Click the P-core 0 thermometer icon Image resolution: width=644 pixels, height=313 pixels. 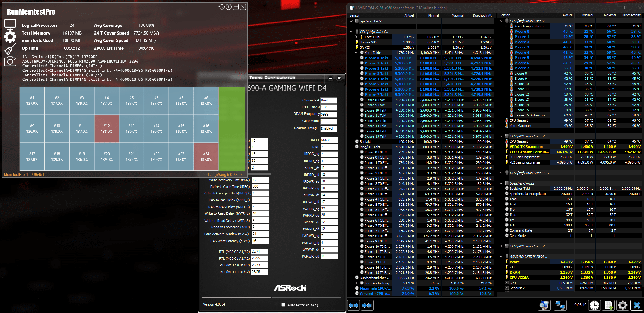click(x=511, y=31)
